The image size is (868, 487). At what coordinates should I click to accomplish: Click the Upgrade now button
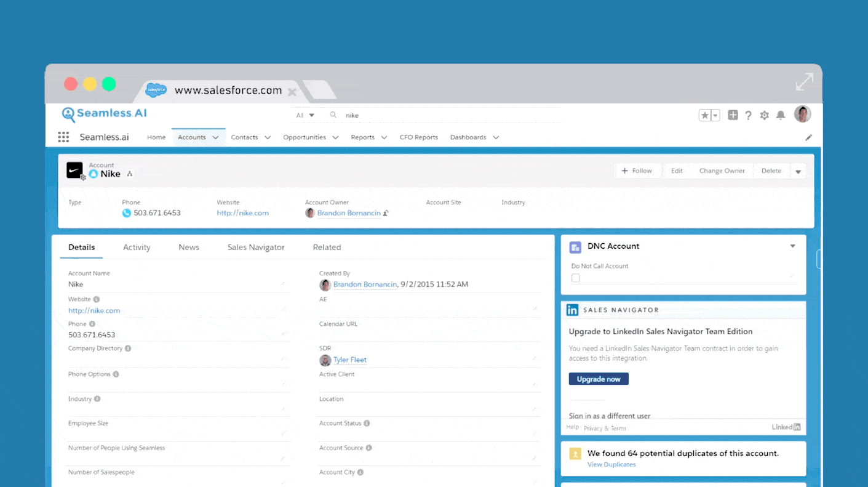tap(598, 379)
